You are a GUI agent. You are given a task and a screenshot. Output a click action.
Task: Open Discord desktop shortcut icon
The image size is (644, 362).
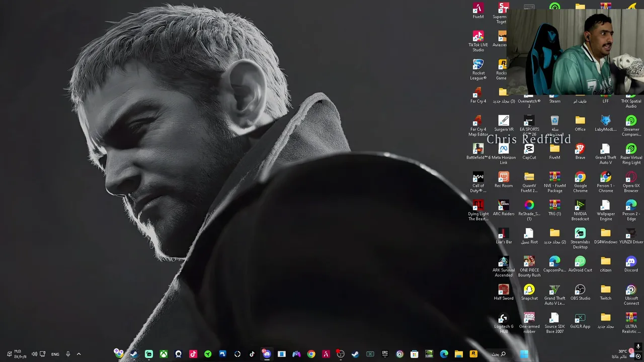click(x=631, y=264)
